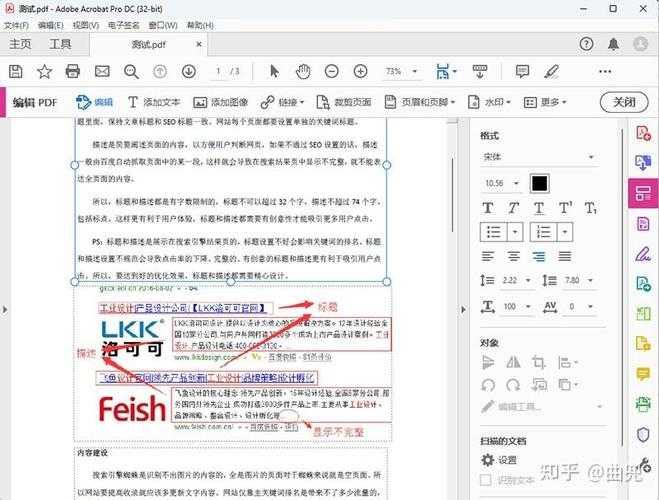Click the scrolling mode keyboard icon
The width and height of the screenshot is (659, 500).
[x=480, y=71]
